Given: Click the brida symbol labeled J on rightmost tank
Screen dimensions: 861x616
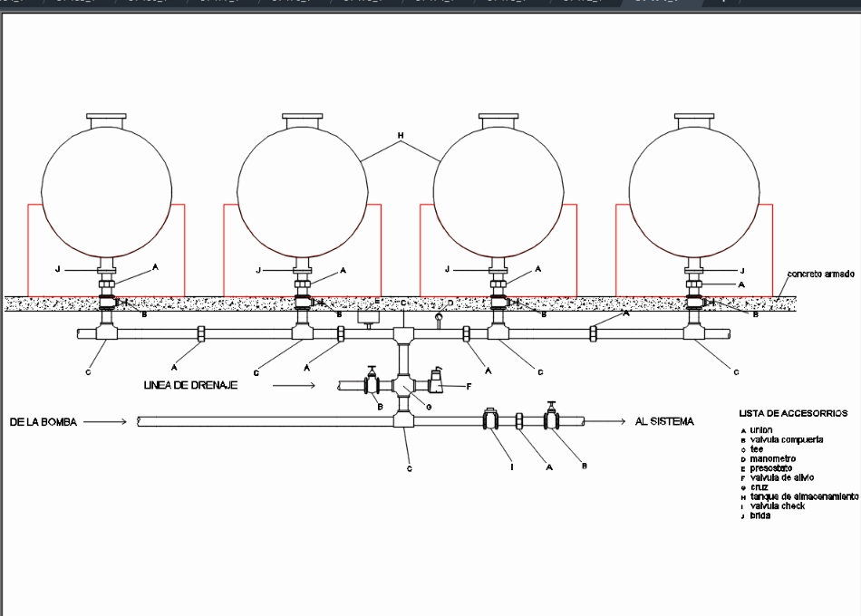Looking at the screenshot, I should click(x=693, y=269).
